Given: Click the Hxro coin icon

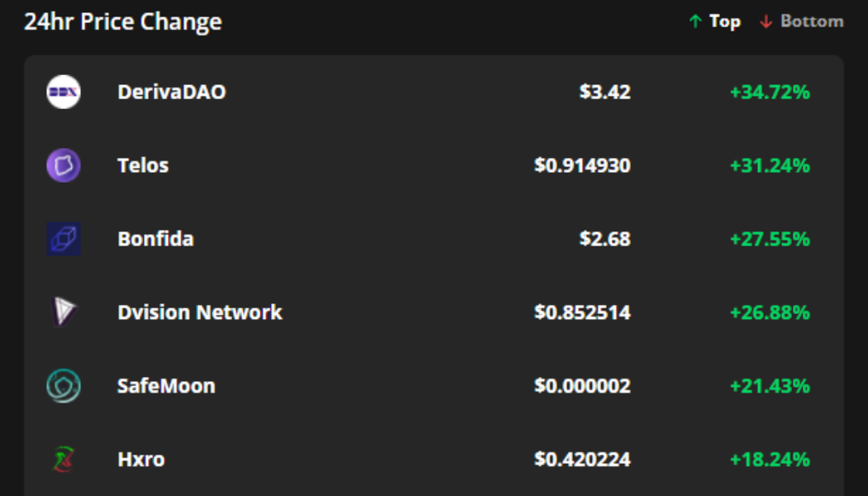Looking at the screenshot, I should [63, 459].
